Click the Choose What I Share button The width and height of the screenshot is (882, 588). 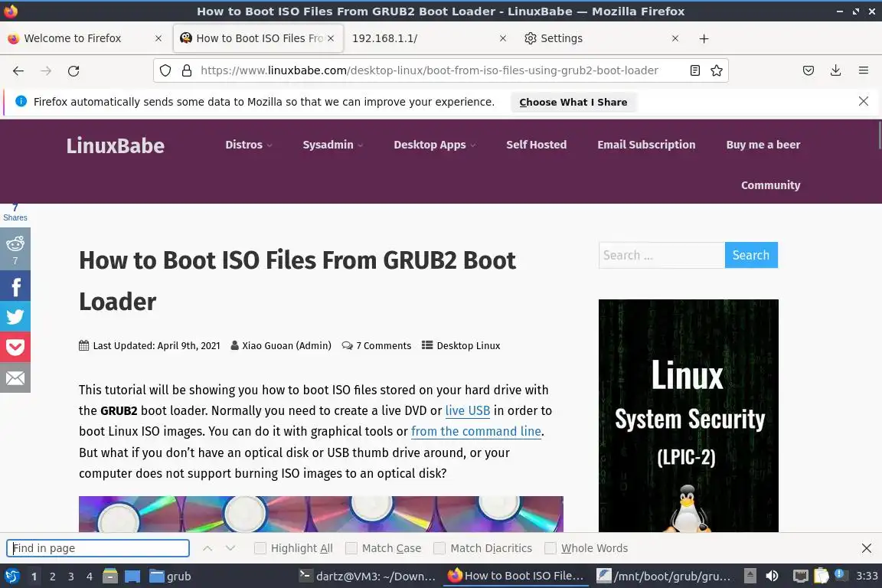pyautogui.click(x=573, y=102)
